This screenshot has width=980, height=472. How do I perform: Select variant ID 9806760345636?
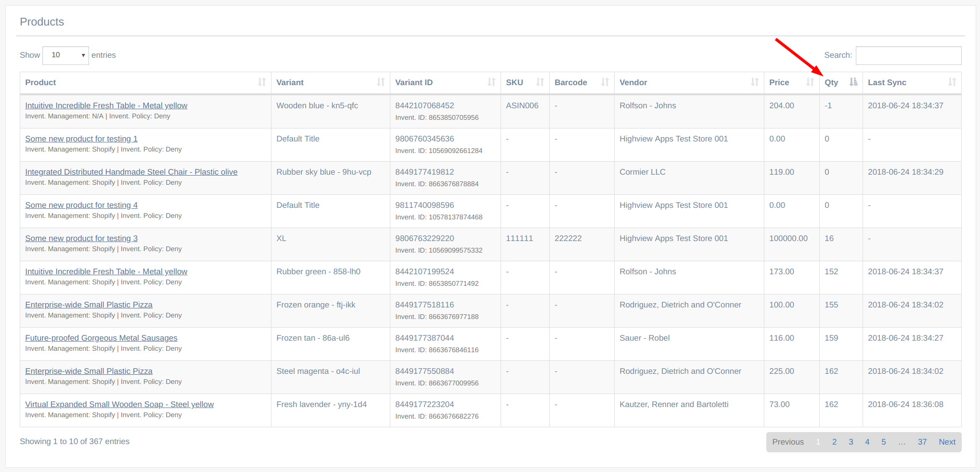[425, 139]
